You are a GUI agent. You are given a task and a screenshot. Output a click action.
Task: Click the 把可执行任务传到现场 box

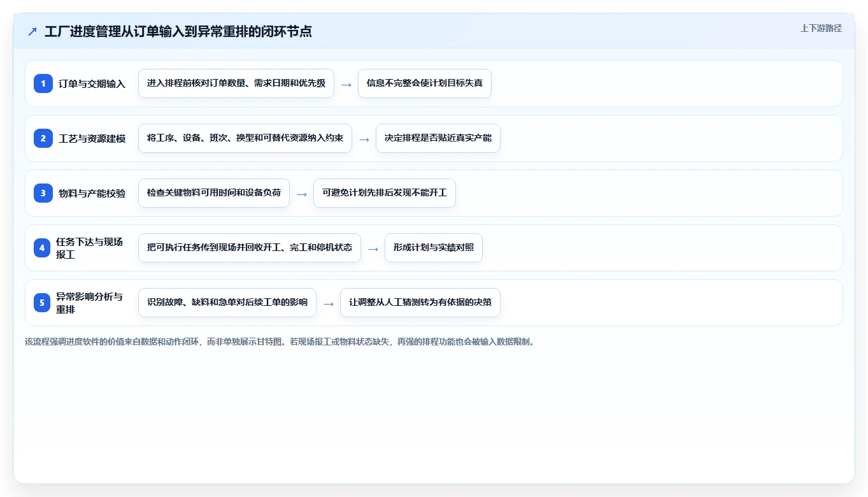coord(250,248)
